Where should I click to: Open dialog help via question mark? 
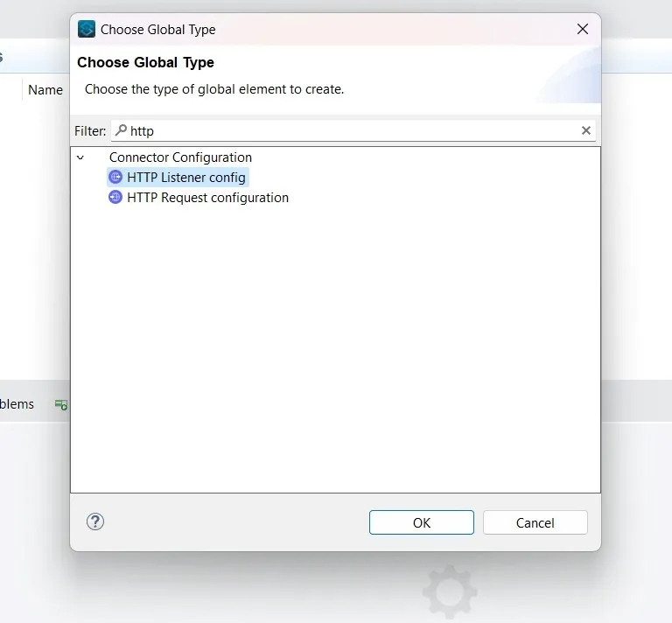click(95, 521)
